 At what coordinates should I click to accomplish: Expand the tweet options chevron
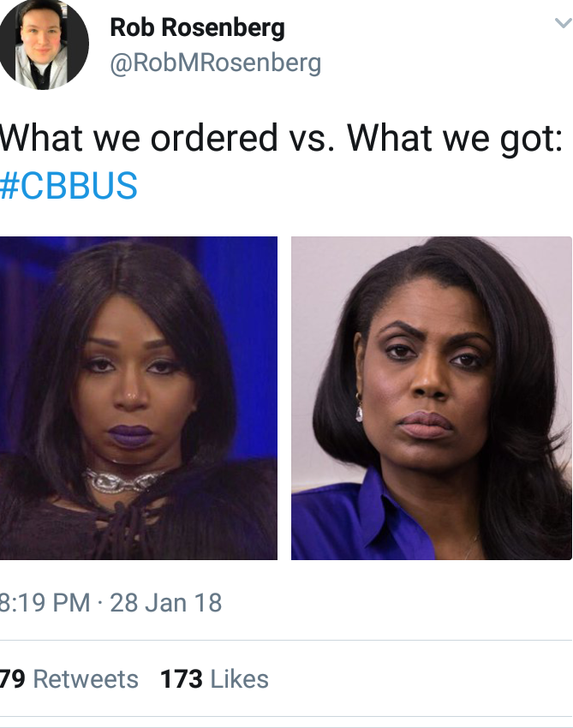click(x=563, y=23)
